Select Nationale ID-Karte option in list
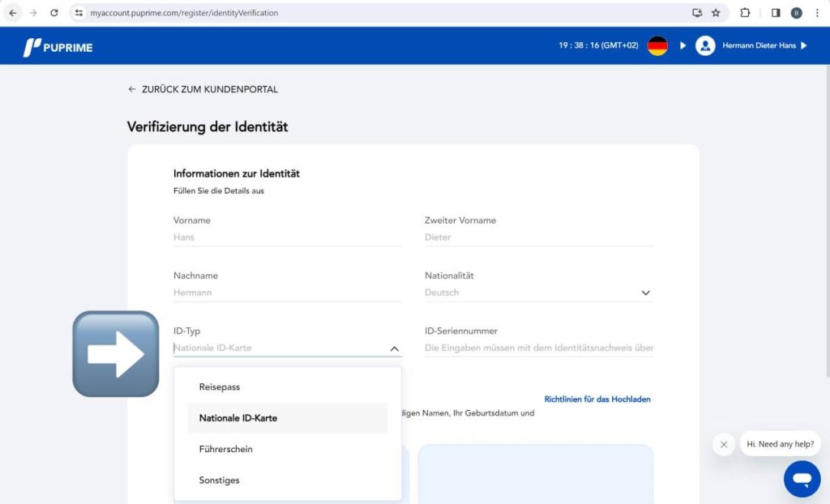This screenshot has width=830, height=504. click(x=238, y=418)
